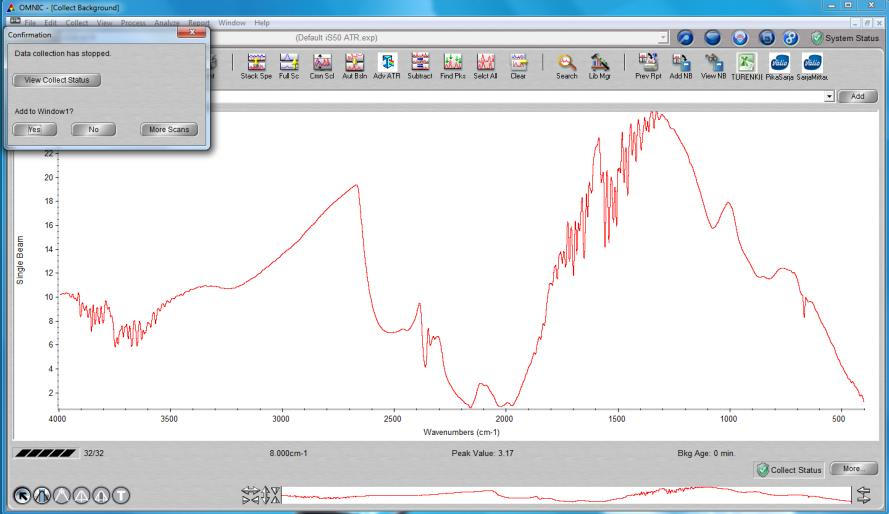Screen dimensions: 889x514
Task: Open the Process menu
Action: 133,23
